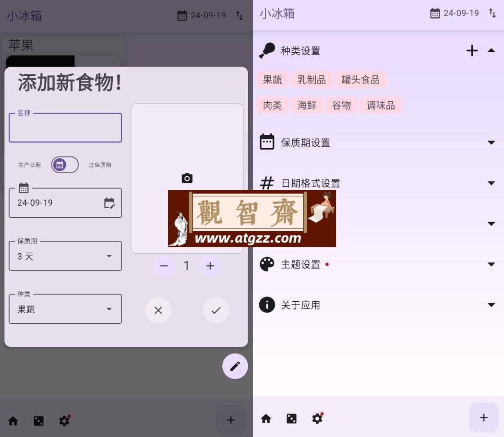
Task: Click the camera icon to add photo
Action: coord(187,178)
